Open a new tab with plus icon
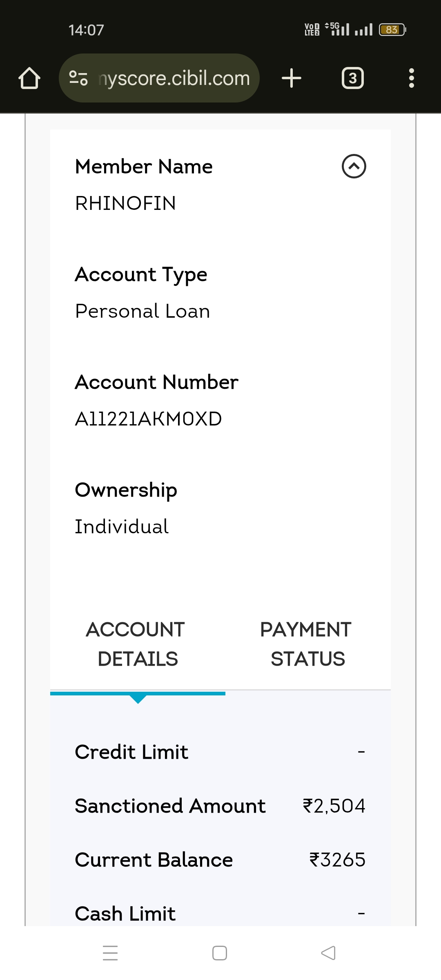 [292, 78]
